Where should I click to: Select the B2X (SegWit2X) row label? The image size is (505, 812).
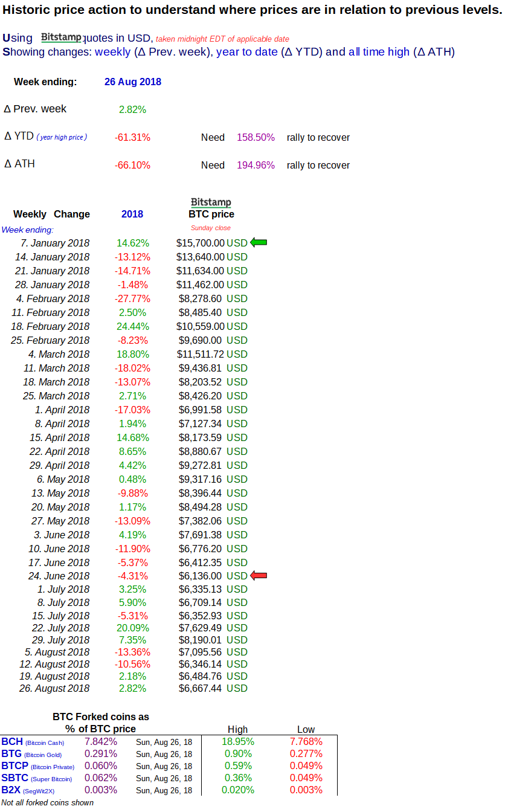click(x=28, y=790)
